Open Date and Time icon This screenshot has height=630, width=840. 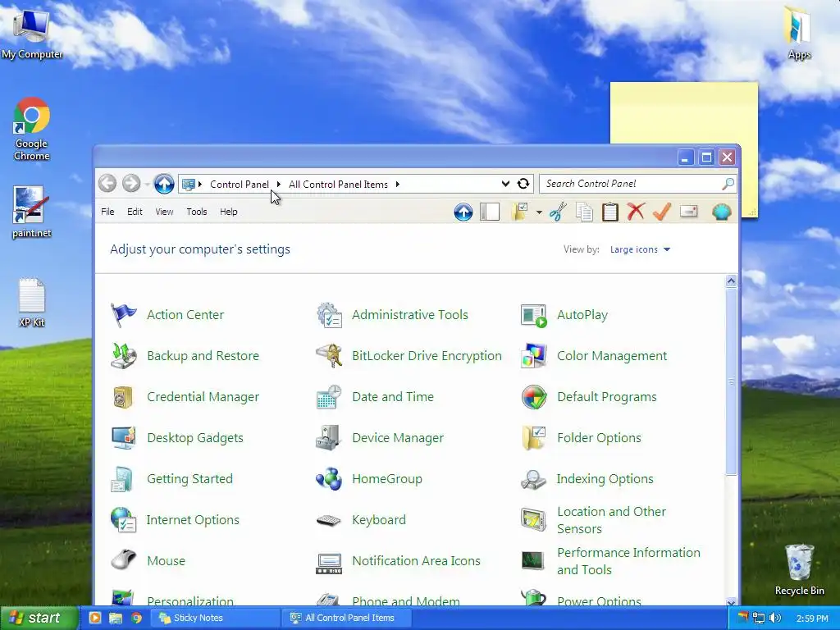tap(328, 397)
